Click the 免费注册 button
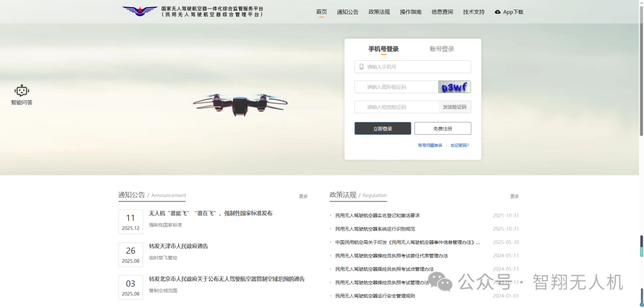 [x=442, y=129]
